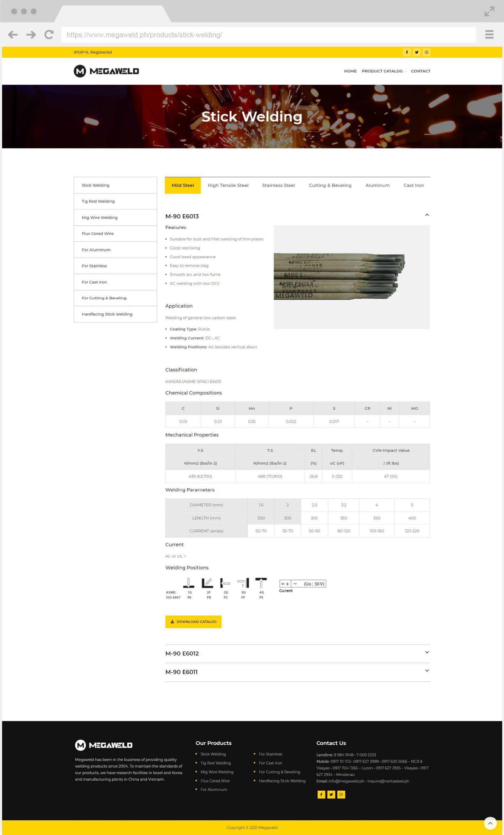Image resolution: width=504 pixels, height=835 pixels.
Task: Click the 0.022 phosphorus value cell
Action: (291, 421)
